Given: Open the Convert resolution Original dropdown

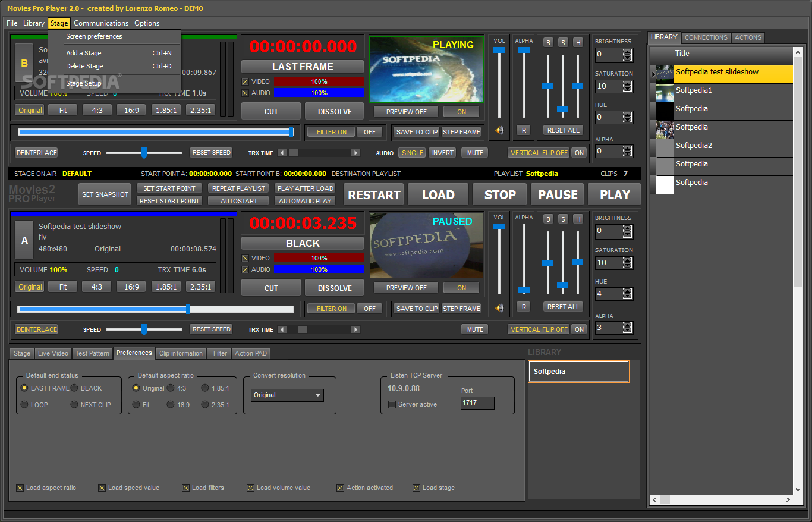Looking at the screenshot, I should click(287, 395).
